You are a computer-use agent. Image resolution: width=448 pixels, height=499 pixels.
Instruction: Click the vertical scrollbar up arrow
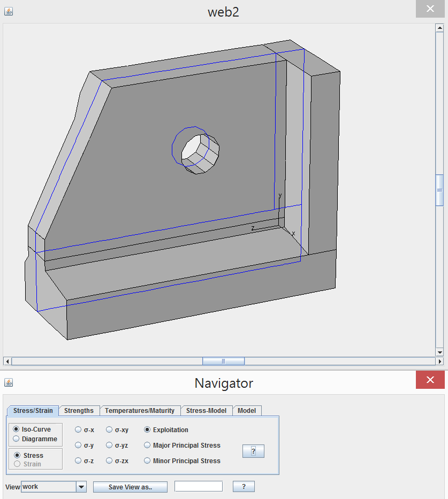point(439,29)
